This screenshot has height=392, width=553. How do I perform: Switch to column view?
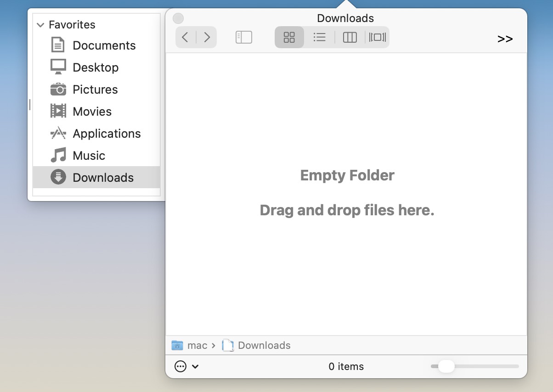(x=350, y=37)
